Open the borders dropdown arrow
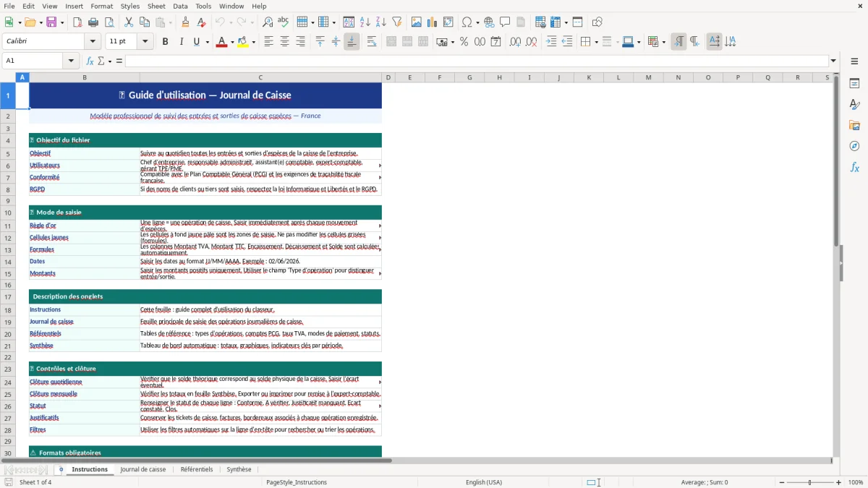 595,42
